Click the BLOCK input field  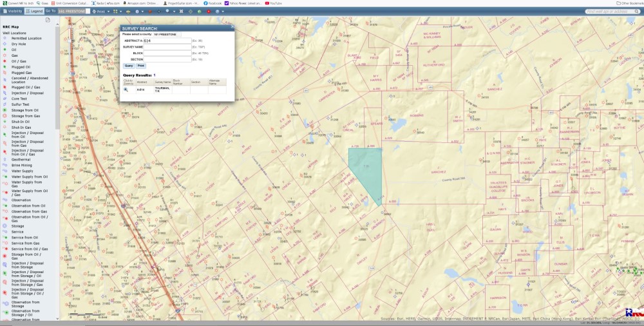coord(167,53)
